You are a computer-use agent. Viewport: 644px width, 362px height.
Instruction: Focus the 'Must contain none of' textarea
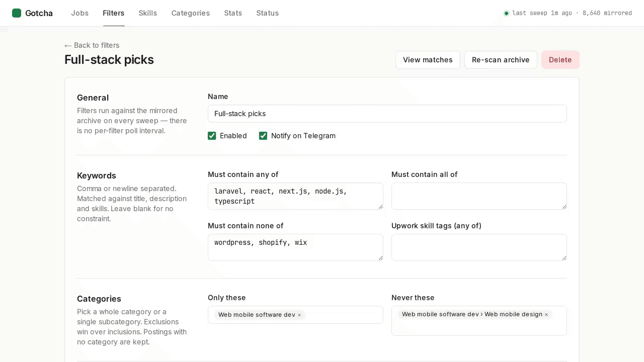(x=295, y=247)
